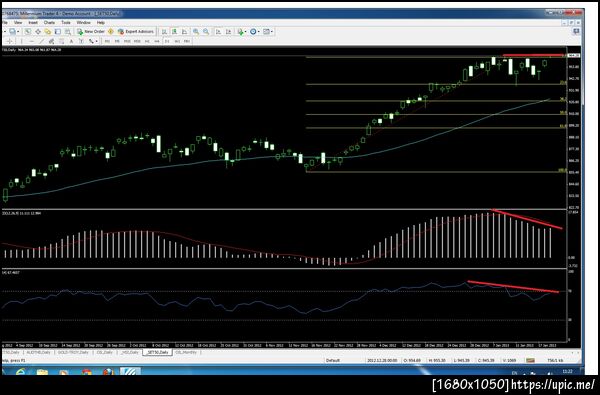Select the SET50,Daily chart tab
The image size is (600, 395).
(157, 352)
